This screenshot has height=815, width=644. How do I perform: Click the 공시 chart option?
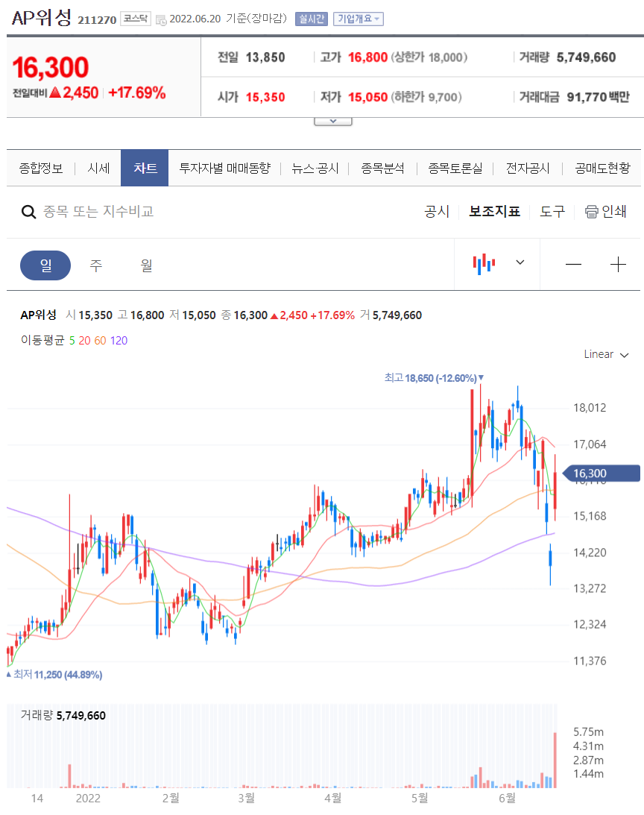[x=437, y=212]
